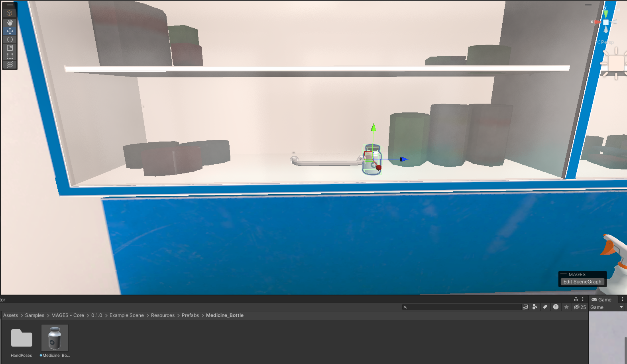The height and width of the screenshot is (364, 627).
Task: Open the Search by Label tag icon
Action: coord(545,307)
